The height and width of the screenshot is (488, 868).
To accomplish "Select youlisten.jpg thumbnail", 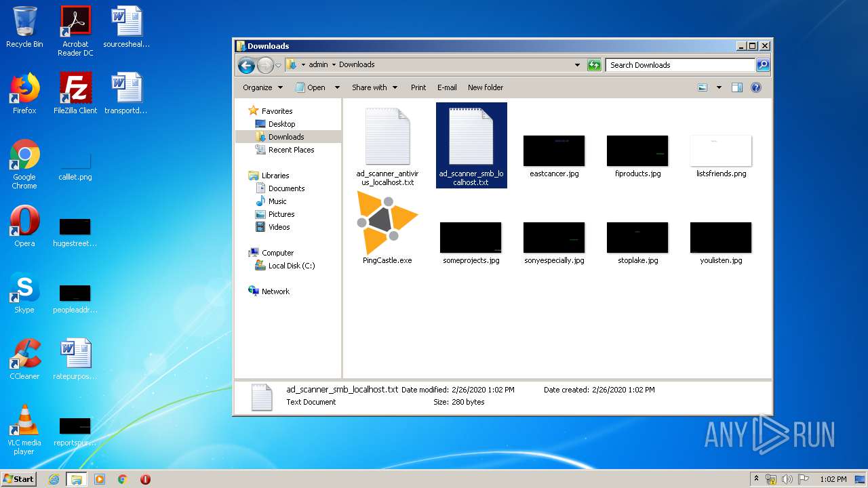I will pyautogui.click(x=721, y=243).
